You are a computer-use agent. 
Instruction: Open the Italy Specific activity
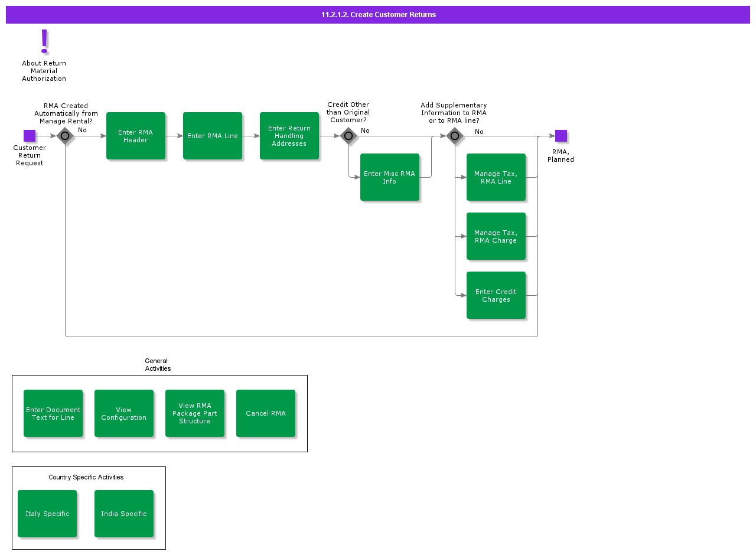coord(47,514)
